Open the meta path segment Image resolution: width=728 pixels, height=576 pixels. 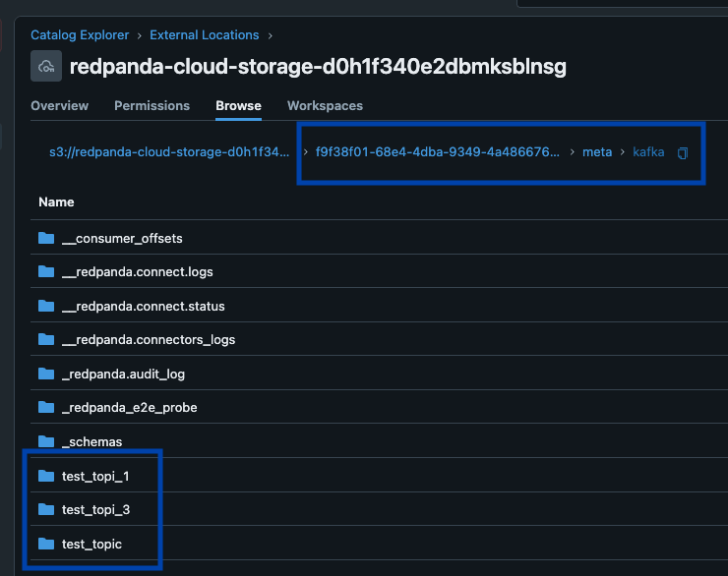[597, 152]
